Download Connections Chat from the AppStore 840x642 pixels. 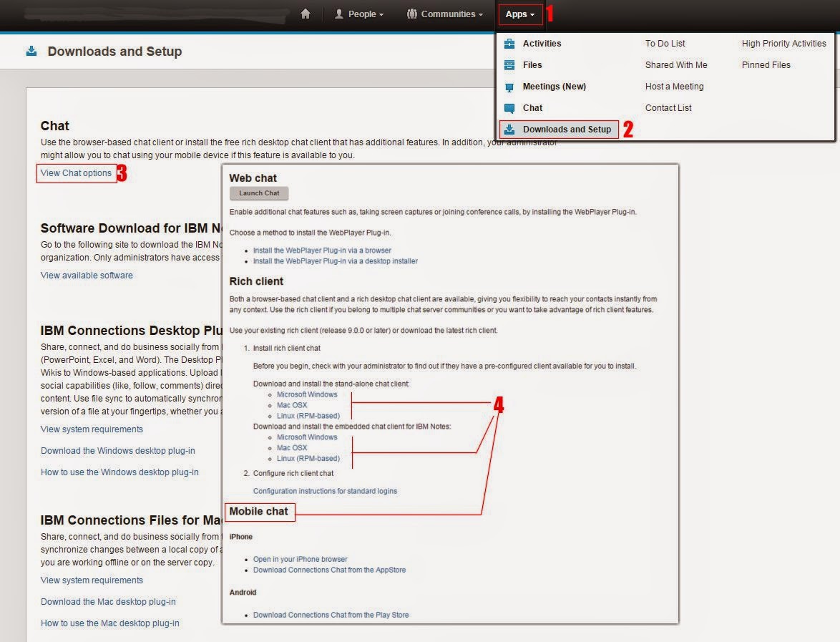tap(329, 570)
